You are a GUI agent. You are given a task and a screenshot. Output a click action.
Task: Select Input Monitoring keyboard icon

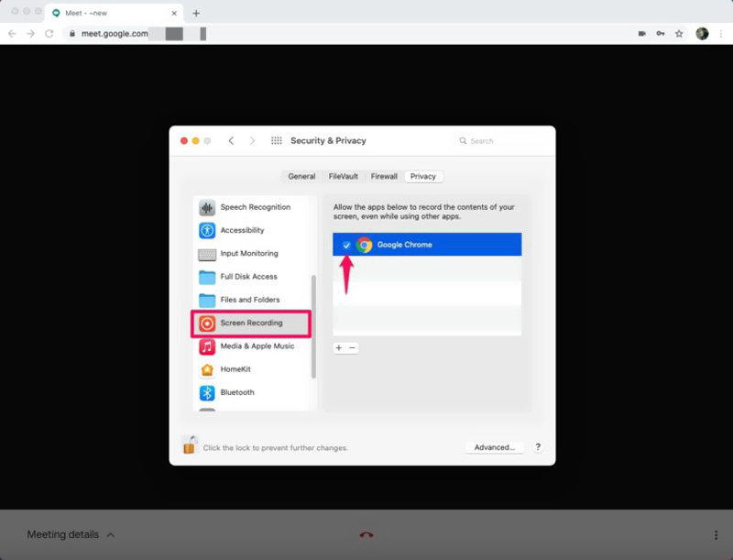(207, 254)
